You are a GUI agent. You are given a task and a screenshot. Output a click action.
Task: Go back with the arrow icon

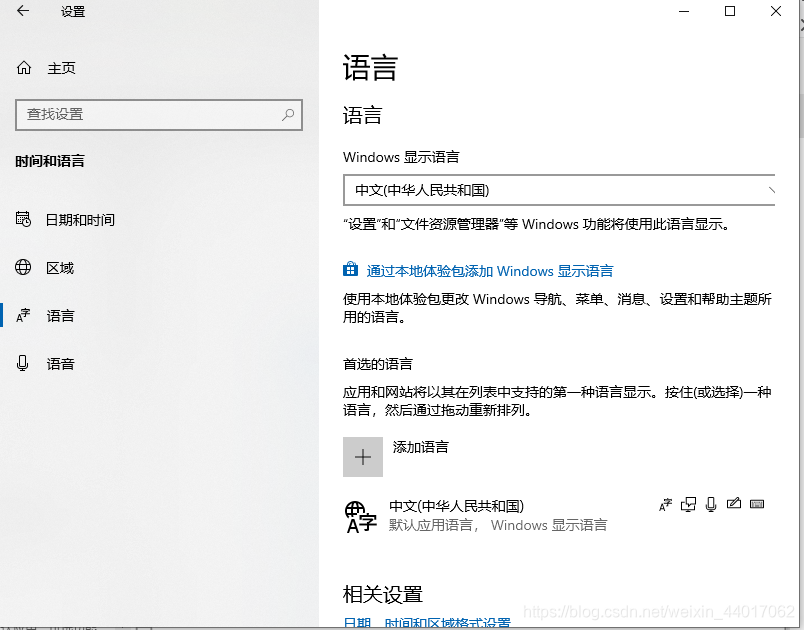pyautogui.click(x=23, y=11)
